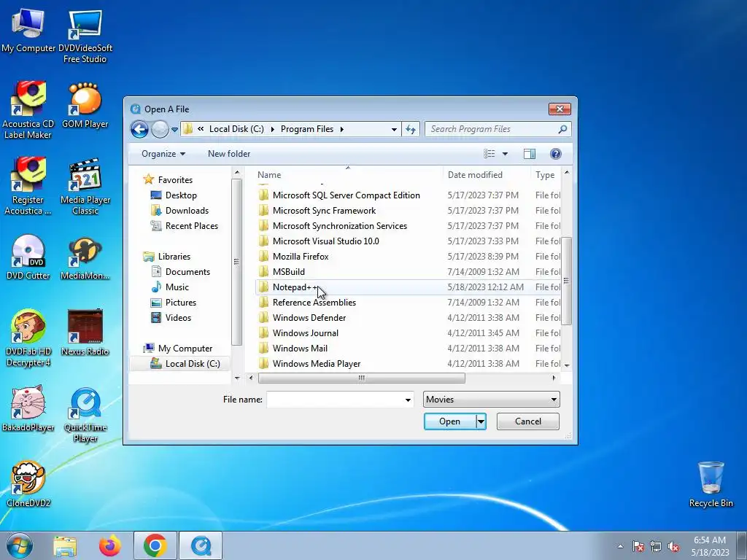Click the File name input field
The width and height of the screenshot is (747, 560).
(336, 400)
